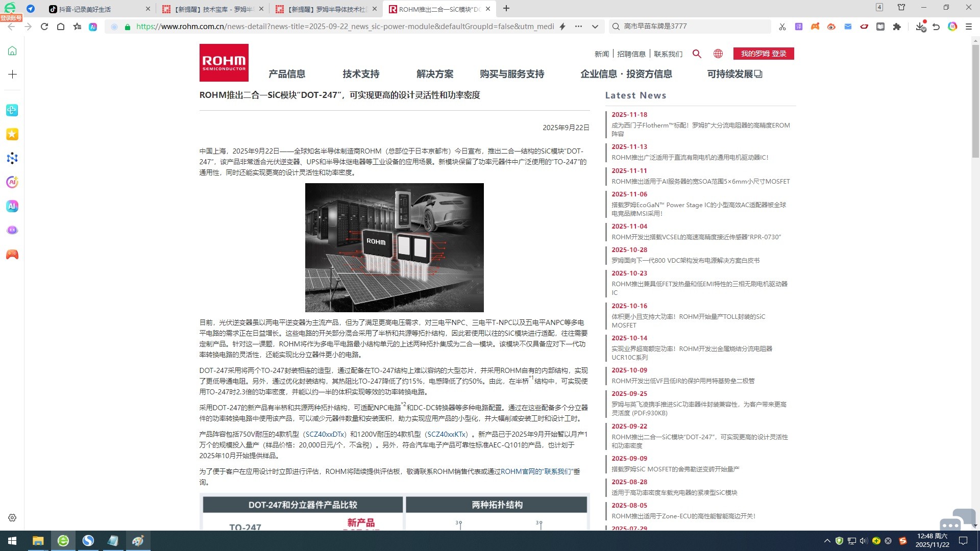Click the article date 2025年9月22日

point(566,128)
